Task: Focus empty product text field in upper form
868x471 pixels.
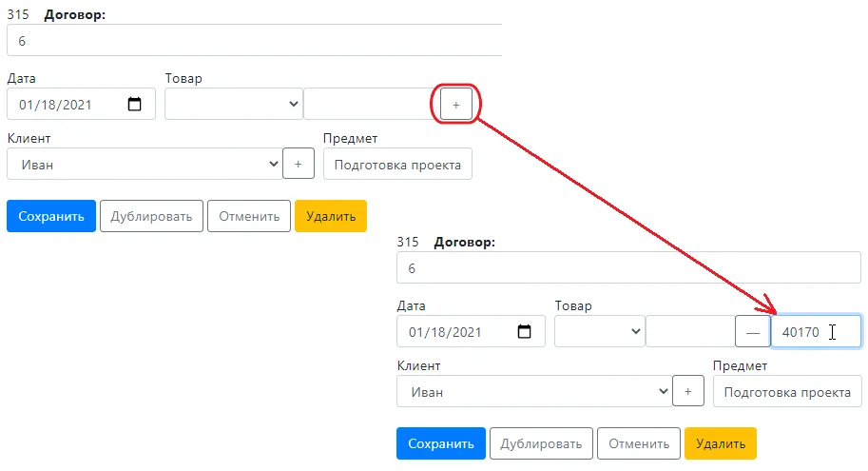Action: pos(372,104)
